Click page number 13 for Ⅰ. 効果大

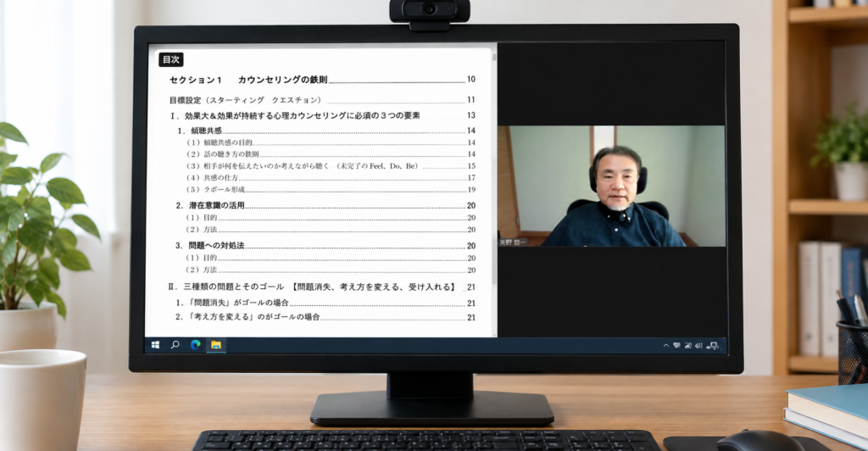click(471, 115)
